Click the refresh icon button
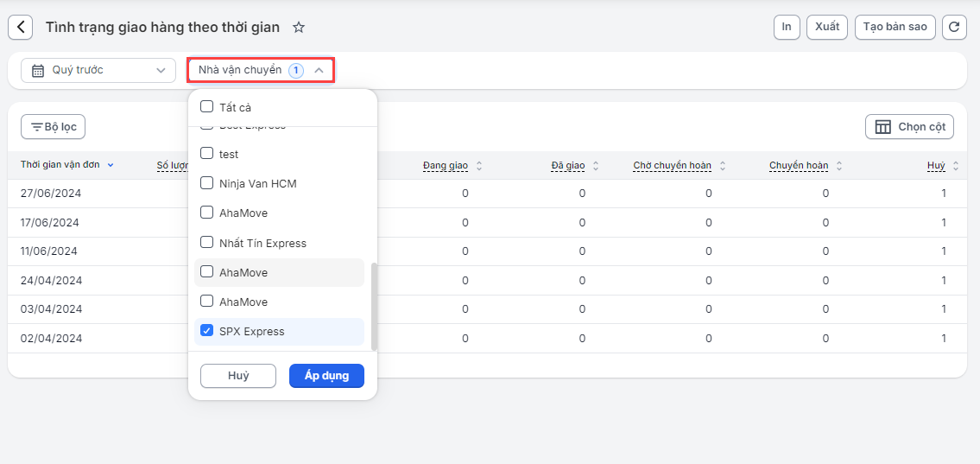The image size is (980, 464). click(953, 27)
